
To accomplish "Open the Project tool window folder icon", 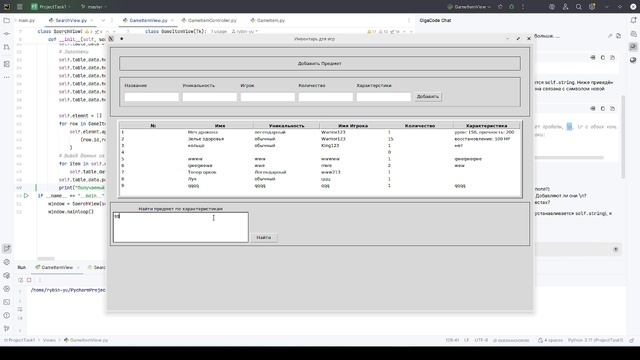I will point(7,20).
